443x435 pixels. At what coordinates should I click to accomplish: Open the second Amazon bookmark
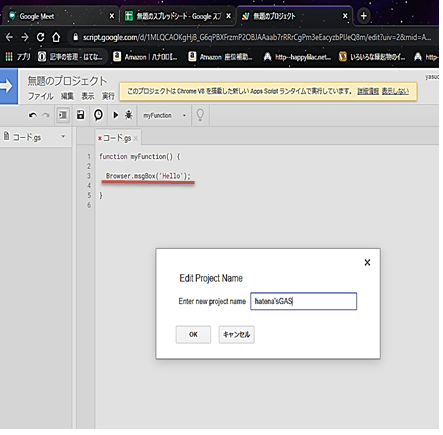(x=220, y=57)
